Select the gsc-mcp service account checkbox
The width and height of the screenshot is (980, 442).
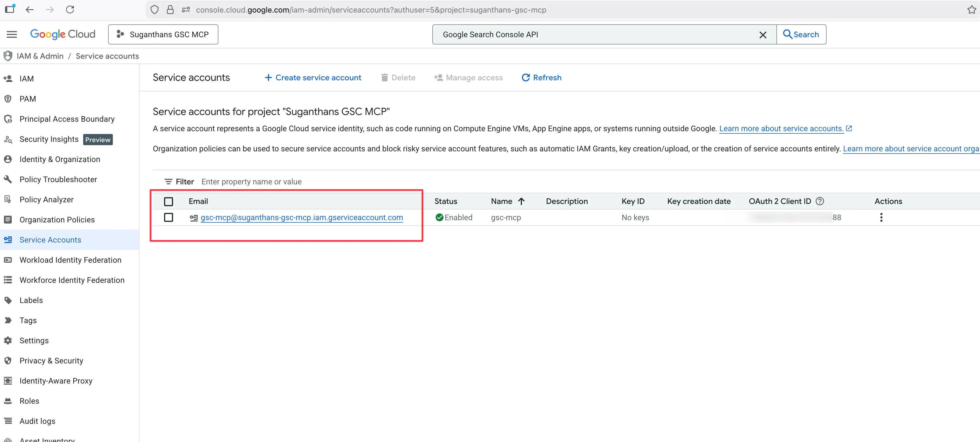pos(169,217)
